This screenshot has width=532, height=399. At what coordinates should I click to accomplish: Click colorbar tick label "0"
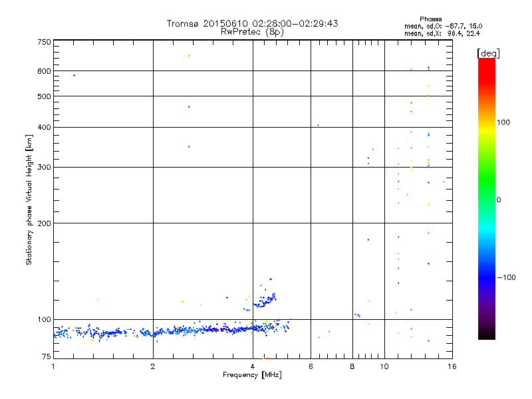click(x=499, y=200)
